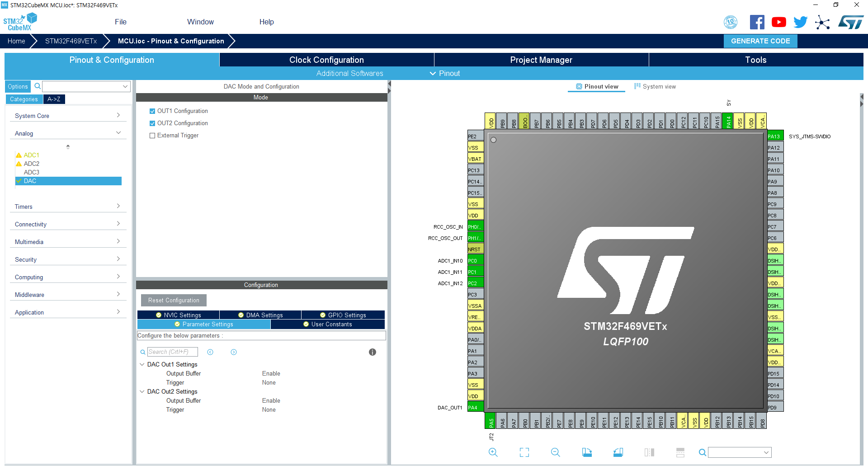Click the STM32CubeMX logo
The image size is (868, 470).
tap(20, 22)
